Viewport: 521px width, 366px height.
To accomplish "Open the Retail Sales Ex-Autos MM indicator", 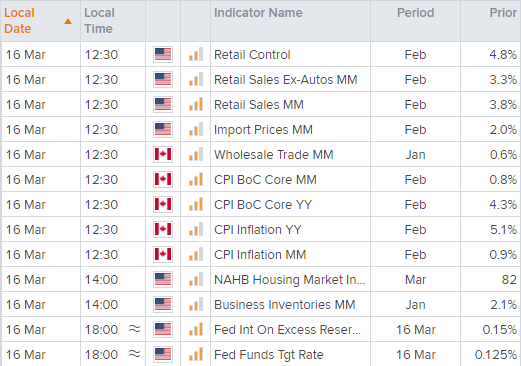I will coord(286,80).
